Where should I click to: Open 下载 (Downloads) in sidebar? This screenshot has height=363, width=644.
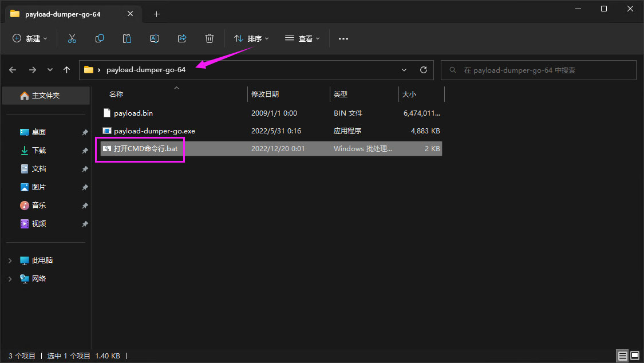point(39,151)
